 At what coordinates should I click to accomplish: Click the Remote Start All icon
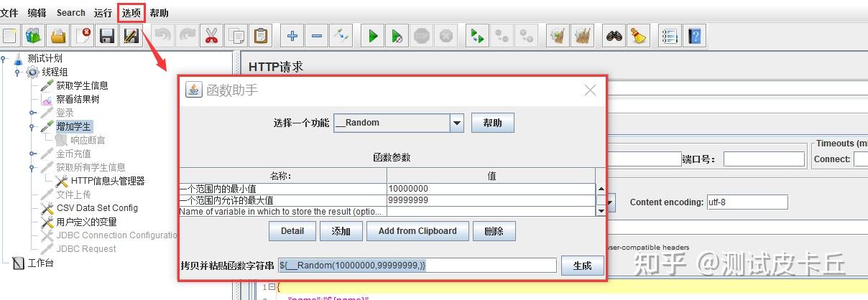478,35
